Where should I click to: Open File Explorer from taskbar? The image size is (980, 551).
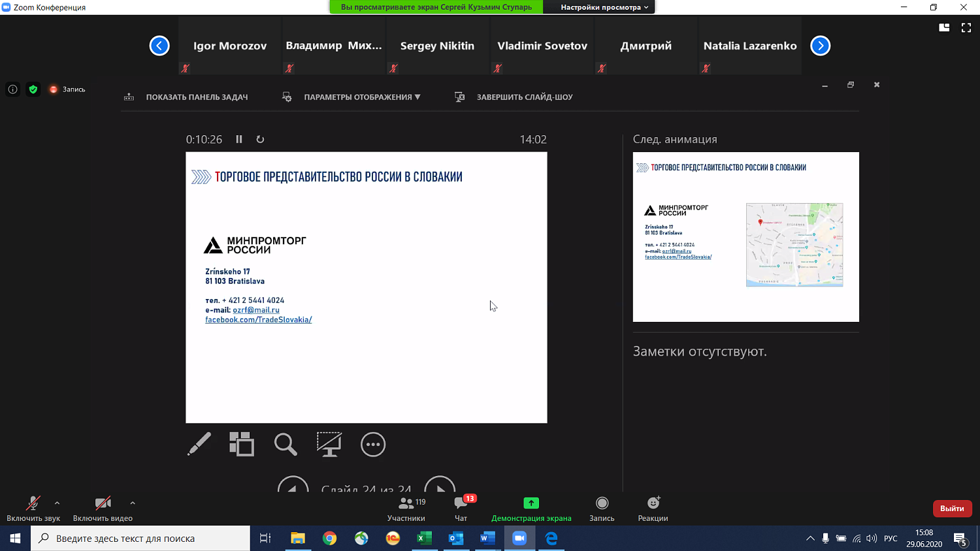tap(298, 539)
